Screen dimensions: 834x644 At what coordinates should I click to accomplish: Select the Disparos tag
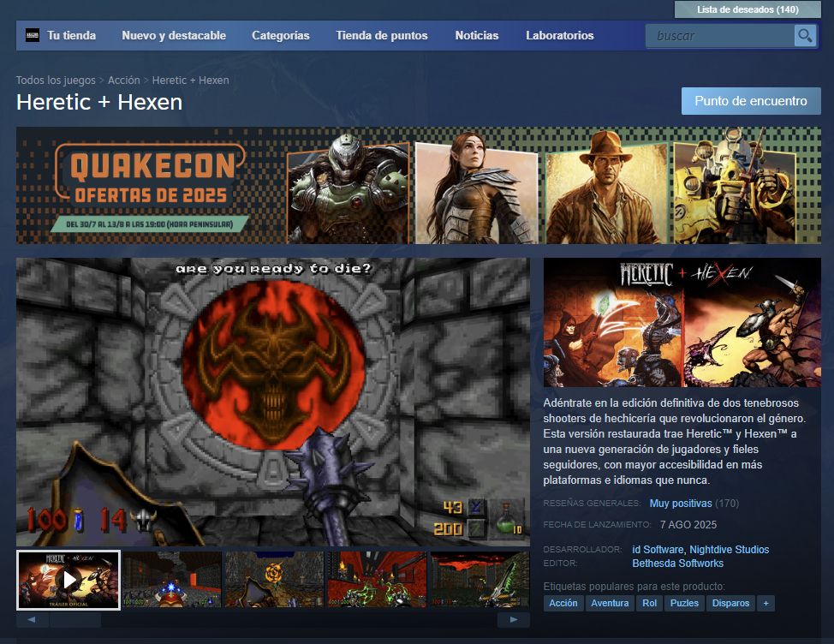pos(730,603)
